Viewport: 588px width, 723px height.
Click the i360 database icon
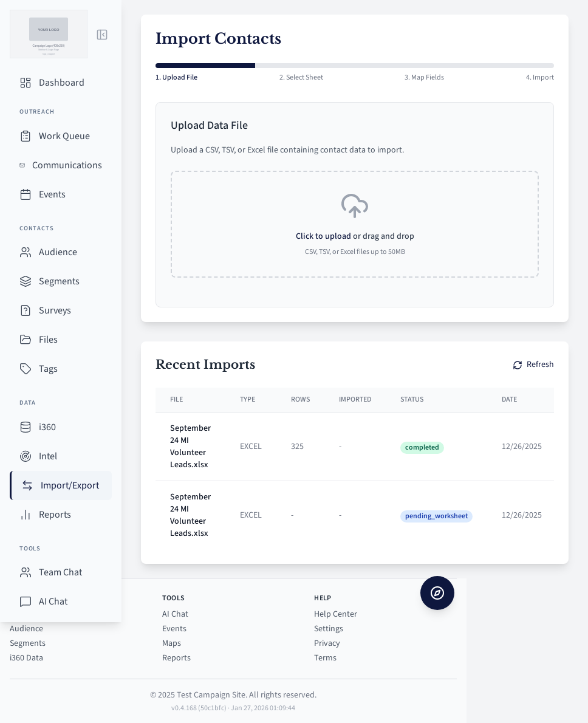tap(26, 427)
